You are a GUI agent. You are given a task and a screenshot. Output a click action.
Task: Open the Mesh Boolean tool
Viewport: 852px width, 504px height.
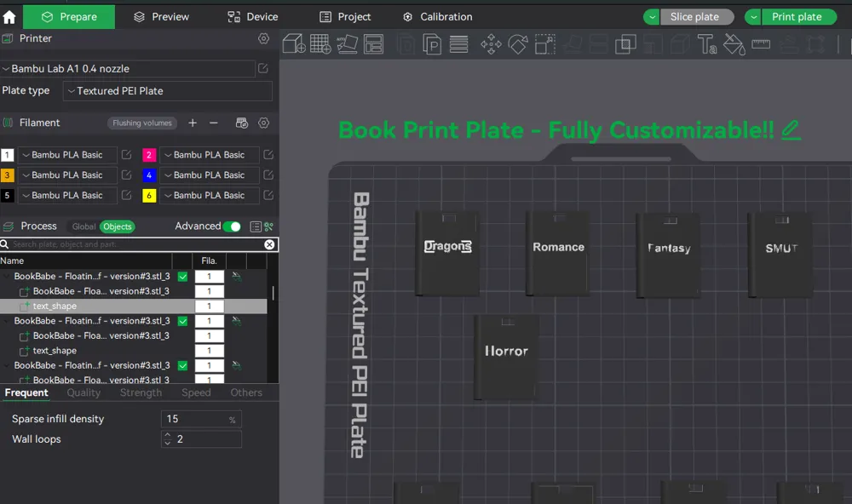[x=625, y=44]
